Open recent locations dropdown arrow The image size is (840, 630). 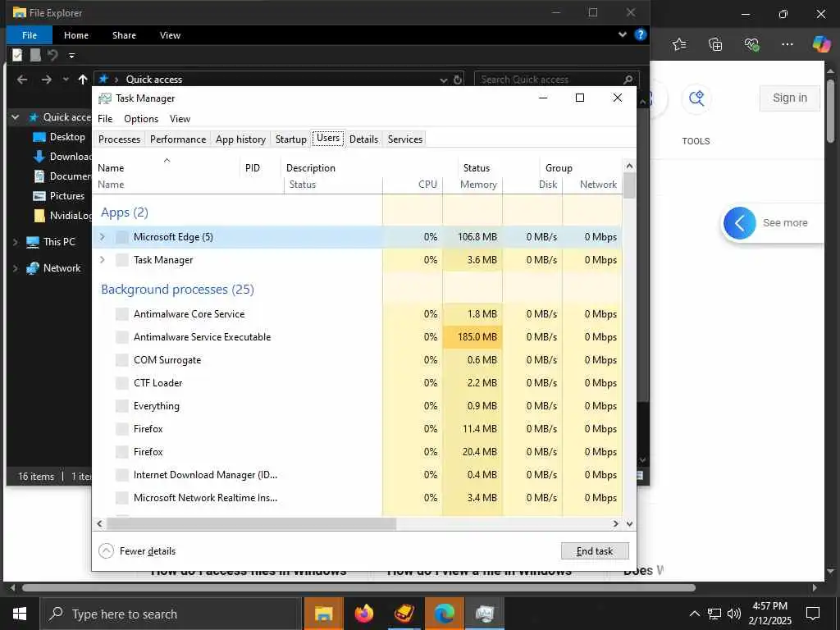(x=66, y=80)
